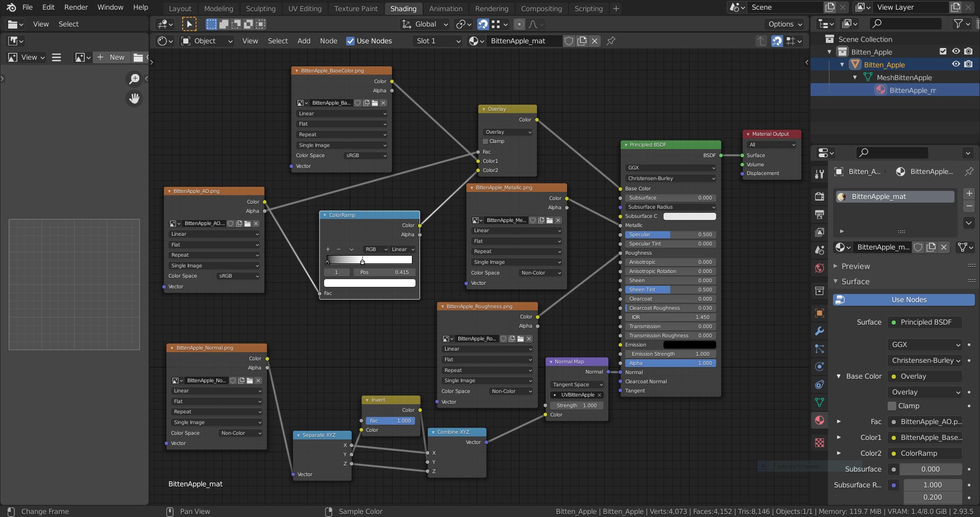This screenshot has width=980, height=517.
Task: Open the Options dropdown
Action: 785,24
